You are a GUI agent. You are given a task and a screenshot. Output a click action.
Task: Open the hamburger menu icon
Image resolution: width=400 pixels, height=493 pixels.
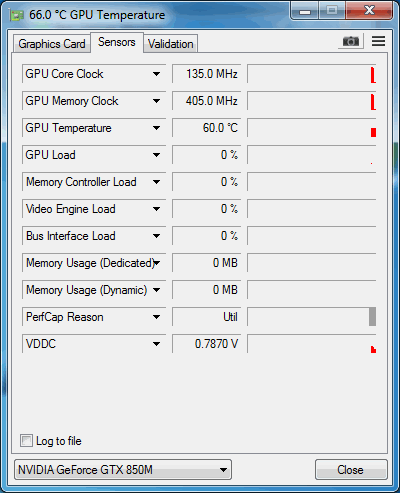point(378,41)
